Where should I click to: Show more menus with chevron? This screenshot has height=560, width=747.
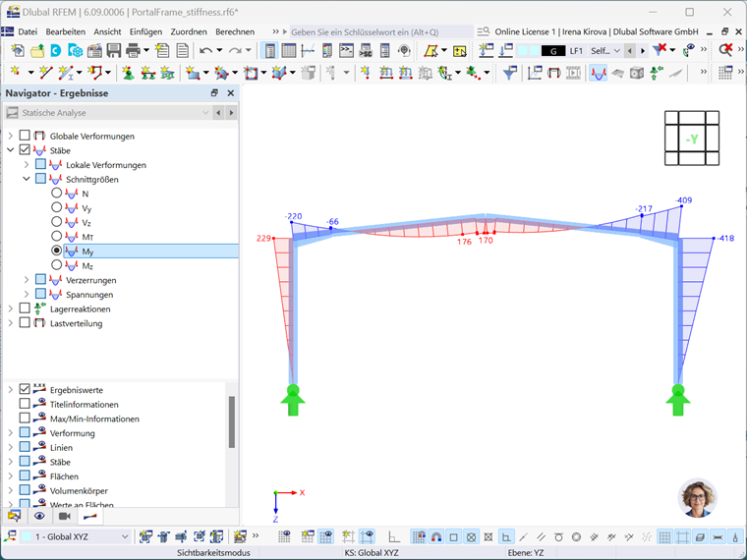coord(275,31)
